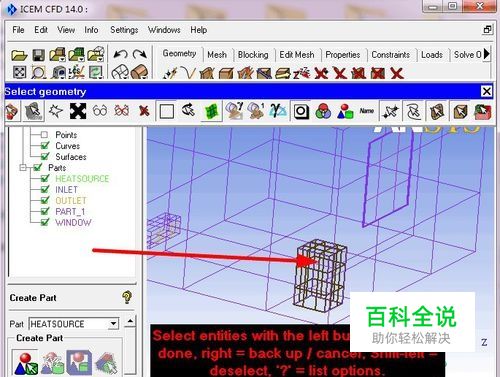The image size is (500, 377).
Task: Click select by Name icon
Action: coord(367,111)
